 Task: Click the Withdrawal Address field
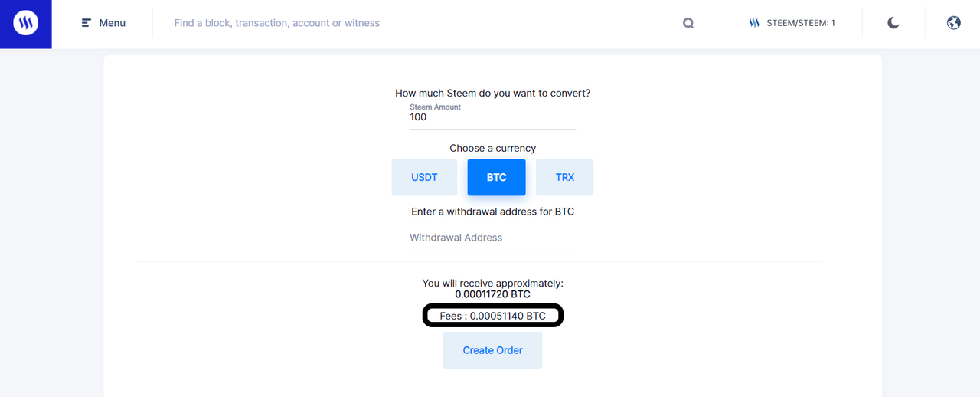pos(492,238)
